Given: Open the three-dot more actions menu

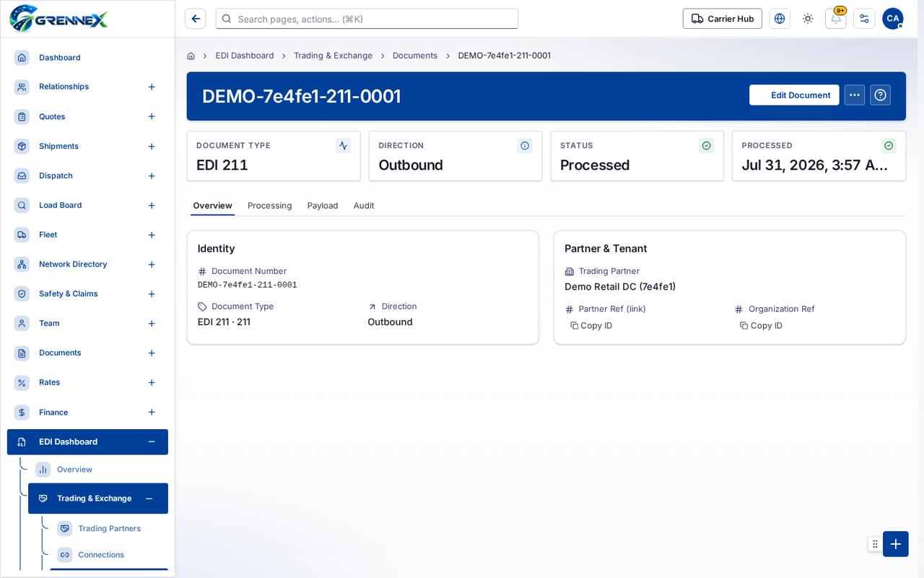Looking at the screenshot, I should click(855, 95).
